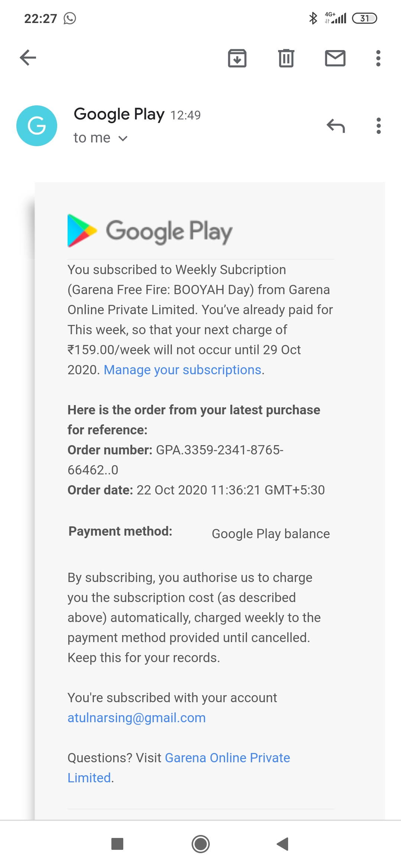The height and width of the screenshot is (868, 401).
Task: Tap the WhatsApp notification status icon
Action: click(69, 18)
